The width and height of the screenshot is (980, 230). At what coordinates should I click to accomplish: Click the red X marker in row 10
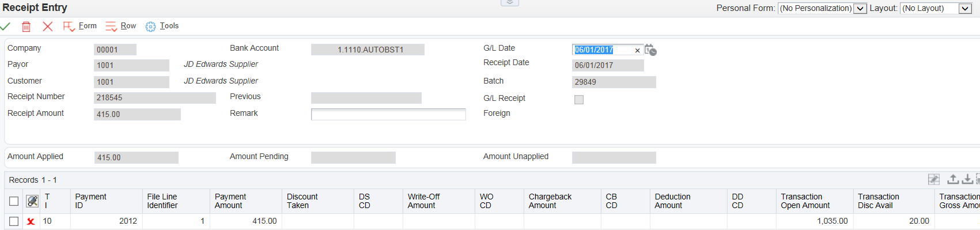click(31, 221)
